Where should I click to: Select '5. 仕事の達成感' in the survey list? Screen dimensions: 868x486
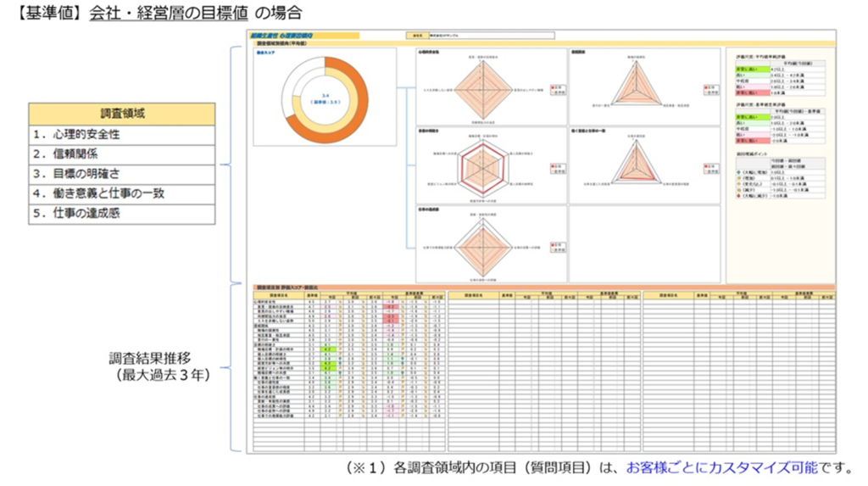tap(121, 213)
